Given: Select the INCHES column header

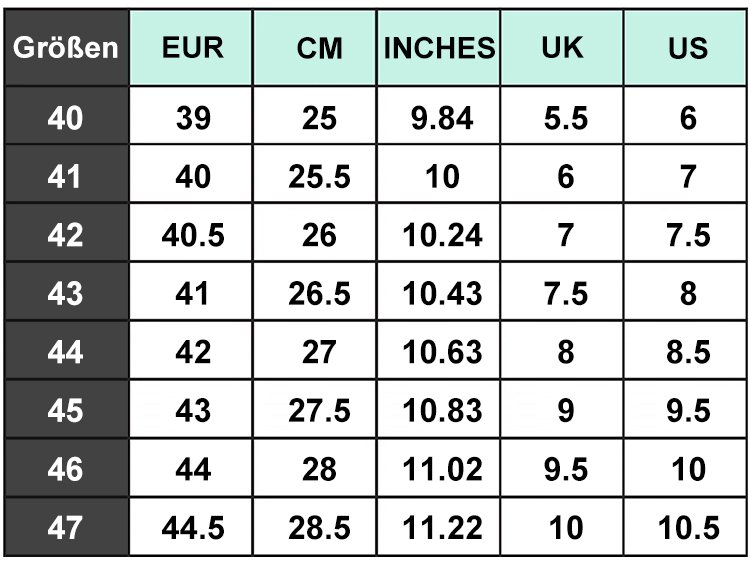Looking at the screenshot, I should coord(439,47).
